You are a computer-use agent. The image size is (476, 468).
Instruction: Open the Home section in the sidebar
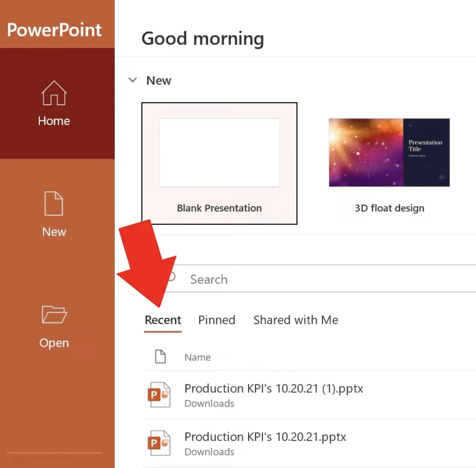[57, 103]
